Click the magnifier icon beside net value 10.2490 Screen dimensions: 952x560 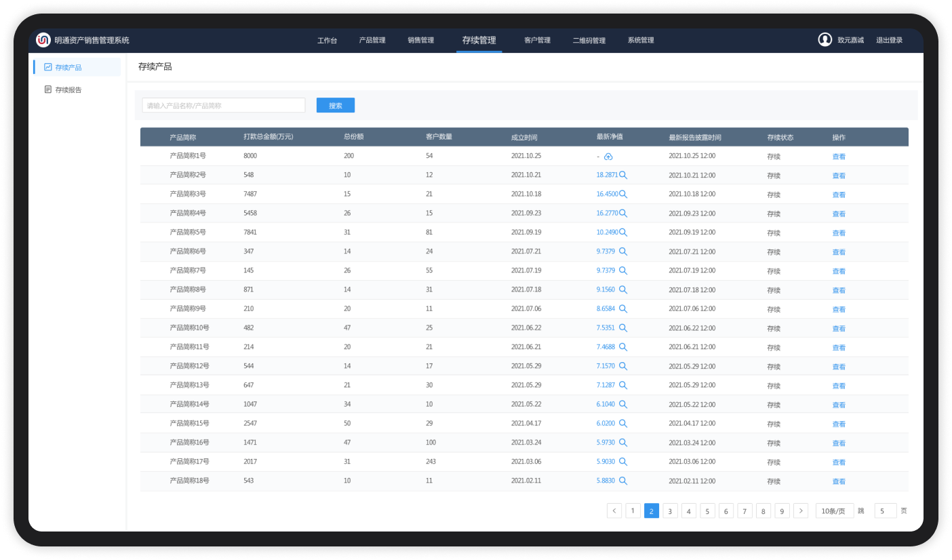[x=623, y=233]
